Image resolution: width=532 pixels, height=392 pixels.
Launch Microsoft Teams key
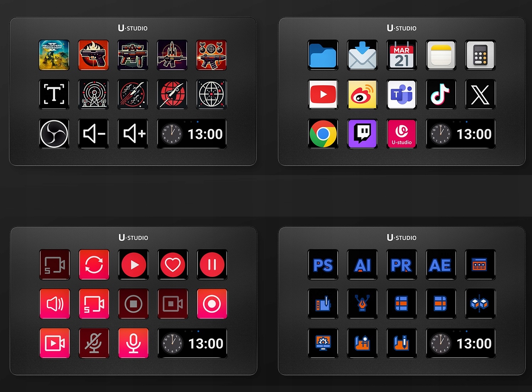(402, 94)
